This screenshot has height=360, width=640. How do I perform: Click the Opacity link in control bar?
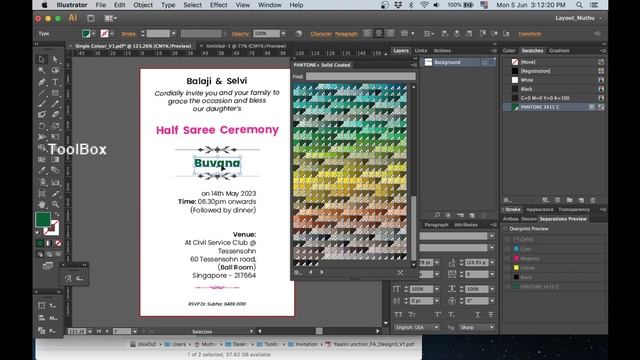coord(240,34)
